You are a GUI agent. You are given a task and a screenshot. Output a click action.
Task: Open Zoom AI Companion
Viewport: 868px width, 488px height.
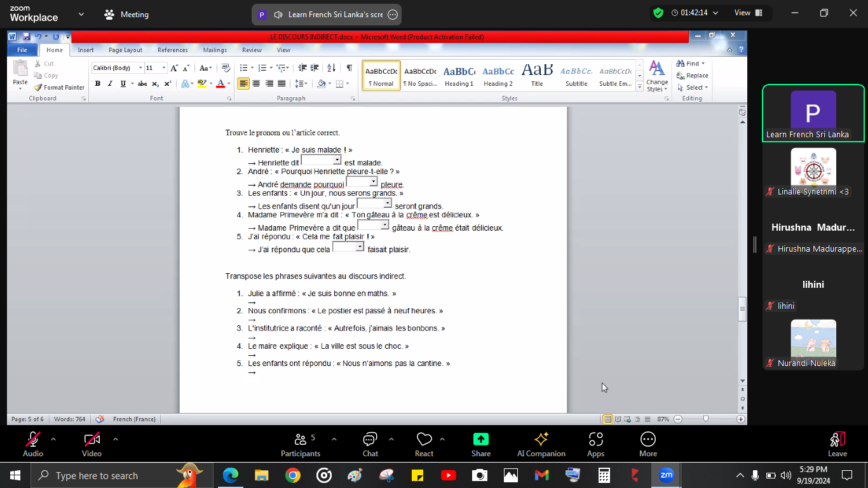[541, 445]
